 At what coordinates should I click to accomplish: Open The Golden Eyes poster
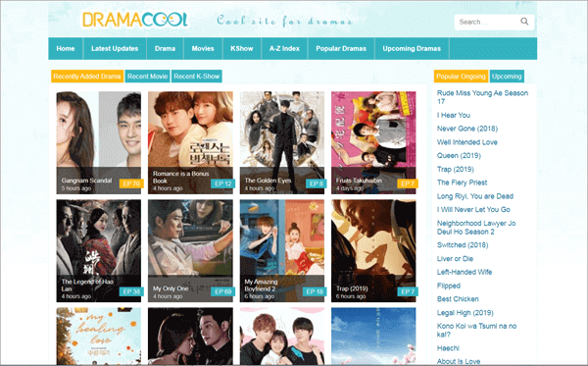(x=282, y=142)
